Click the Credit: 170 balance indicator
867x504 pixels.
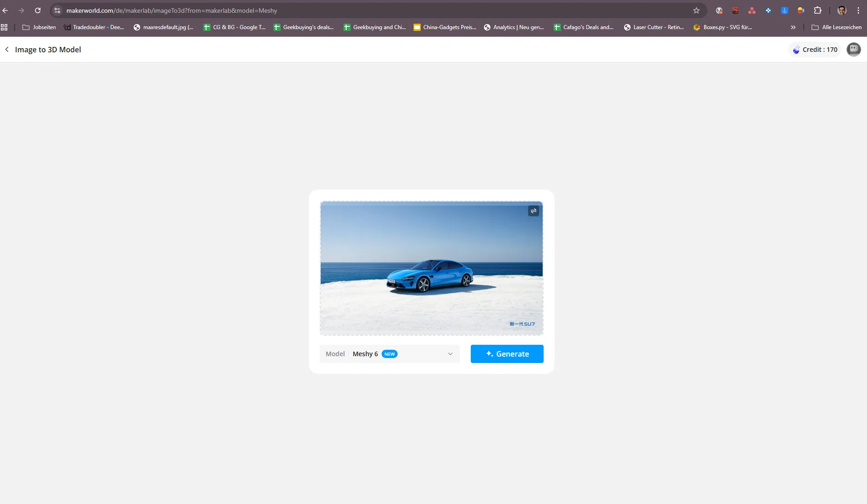[815, 50]
